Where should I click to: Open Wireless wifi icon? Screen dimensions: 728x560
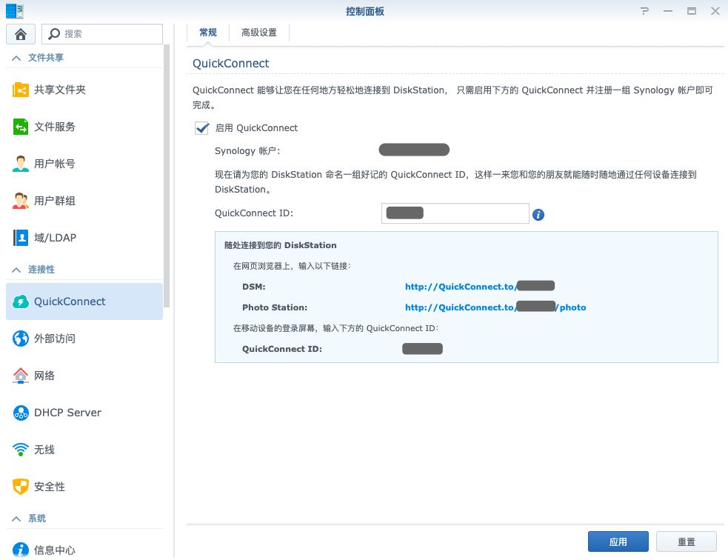point(21,450)
